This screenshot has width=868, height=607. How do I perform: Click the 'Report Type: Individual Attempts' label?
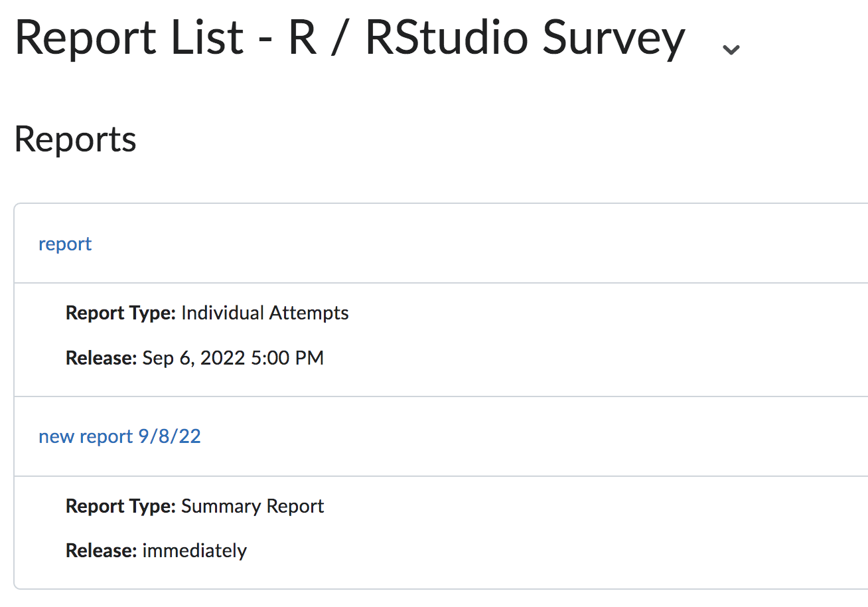(206, 313)
